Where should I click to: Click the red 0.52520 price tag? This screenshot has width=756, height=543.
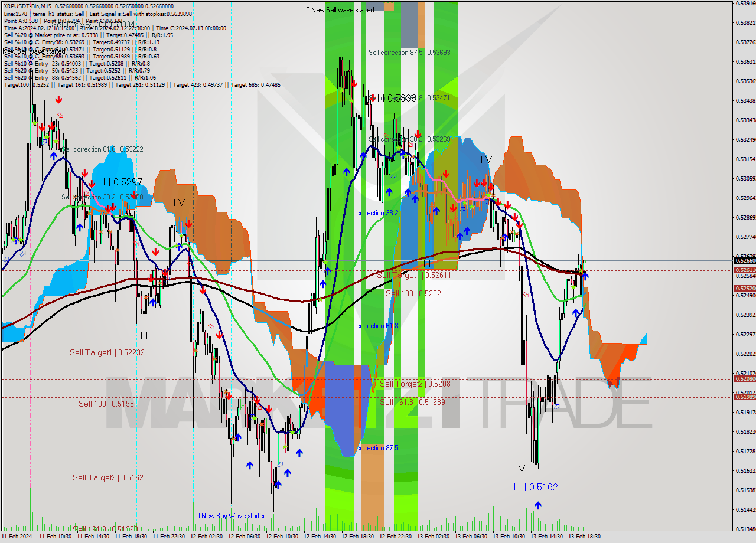[744, 288]
